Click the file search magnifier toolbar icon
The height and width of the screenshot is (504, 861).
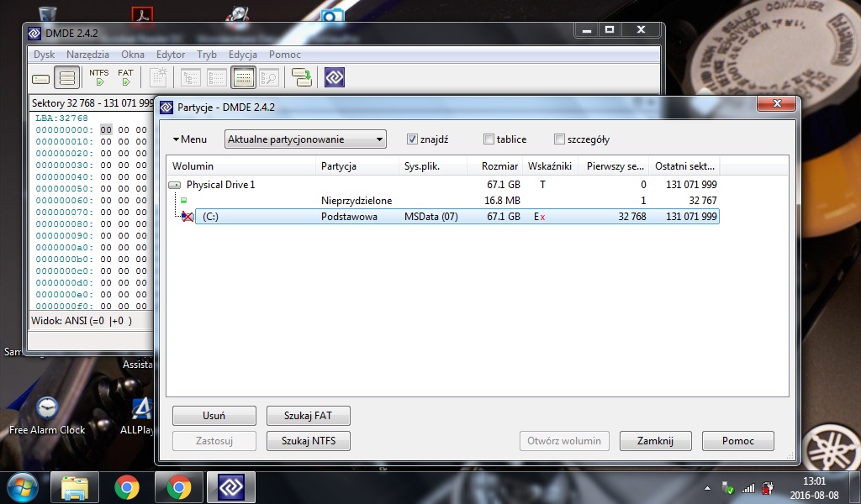click(x=269, y=78)
